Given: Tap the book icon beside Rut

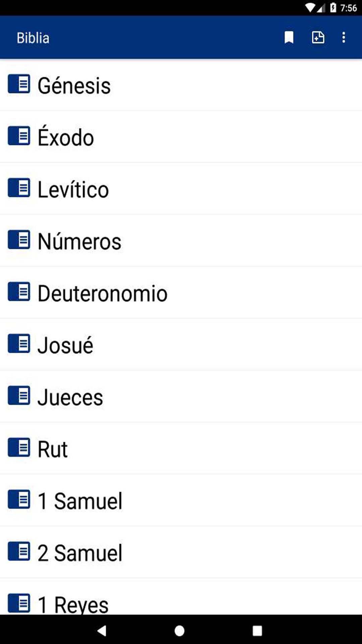Looking at the screenshot, I should point(19,448).
